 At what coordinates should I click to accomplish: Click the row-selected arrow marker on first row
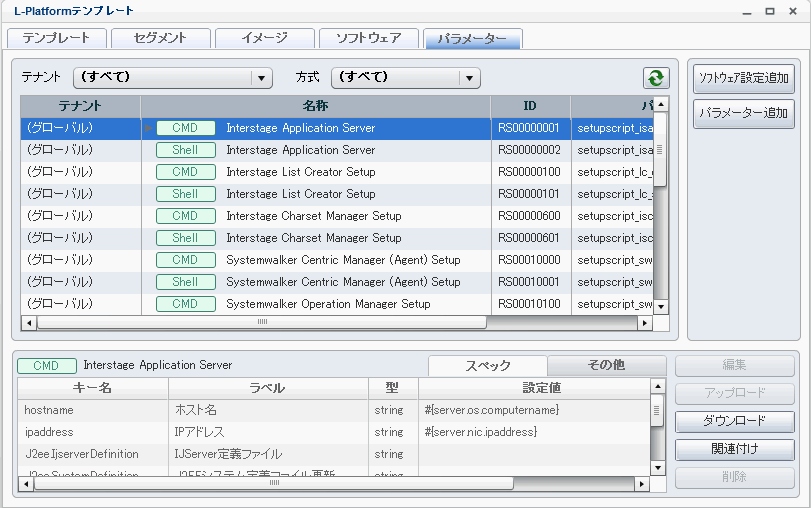[x=148, y=128]
